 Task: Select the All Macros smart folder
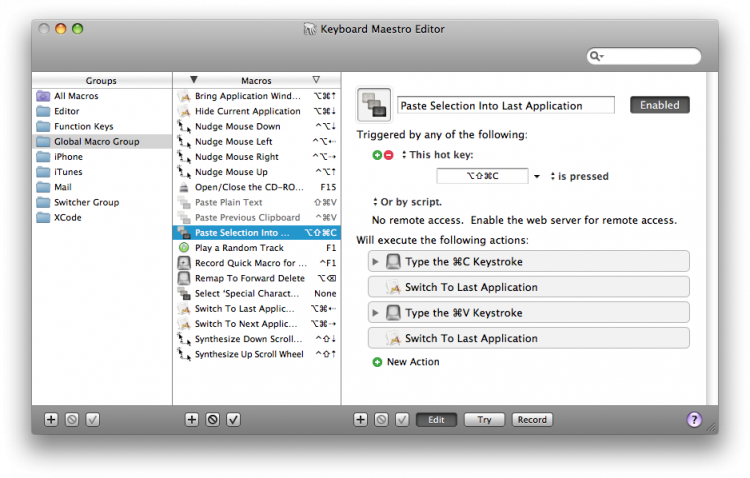[102, 96]
